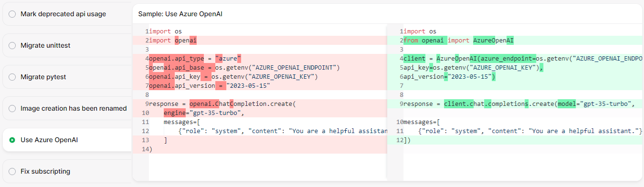Screen dimensions: 644x187
Task: Click the added 'from openai import AzureOpenAI' line
Action: pos(515,41)
